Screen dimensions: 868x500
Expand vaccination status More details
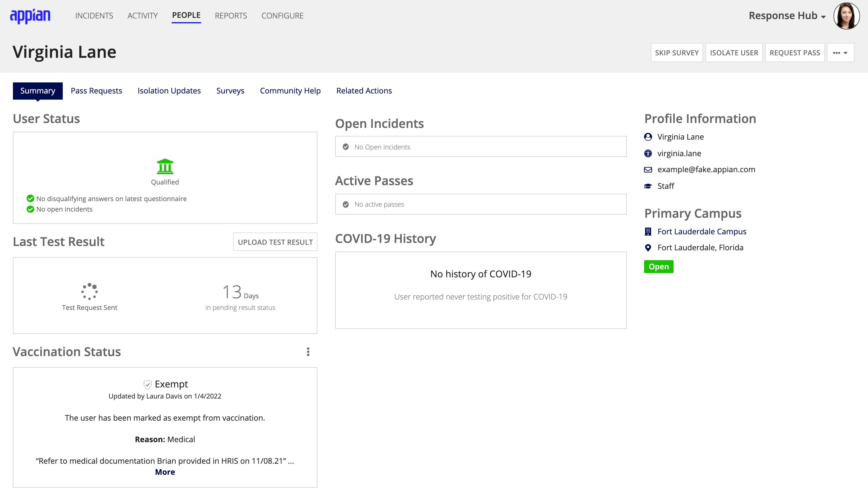(x=165, y=472)
